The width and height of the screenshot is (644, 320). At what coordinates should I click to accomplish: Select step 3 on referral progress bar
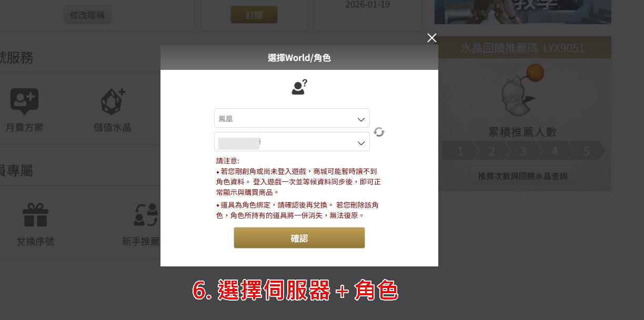523,152
